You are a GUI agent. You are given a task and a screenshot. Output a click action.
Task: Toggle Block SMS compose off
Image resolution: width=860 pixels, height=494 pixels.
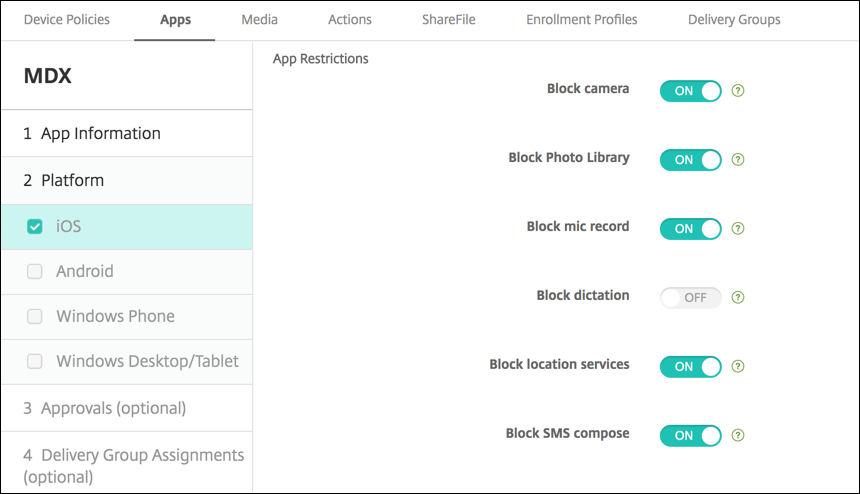tap(690, 435)
